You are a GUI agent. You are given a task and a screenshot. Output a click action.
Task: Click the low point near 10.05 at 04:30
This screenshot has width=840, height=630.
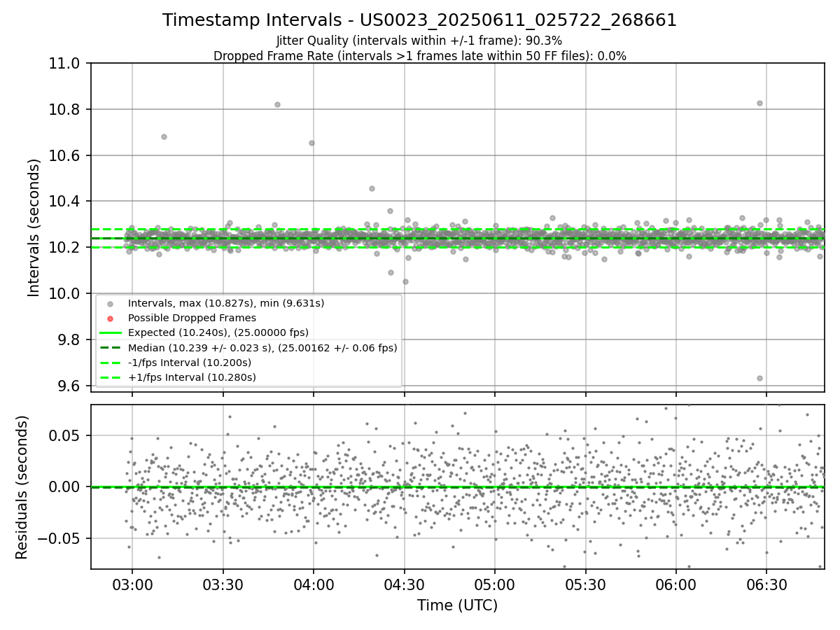[x=405, y=281]
